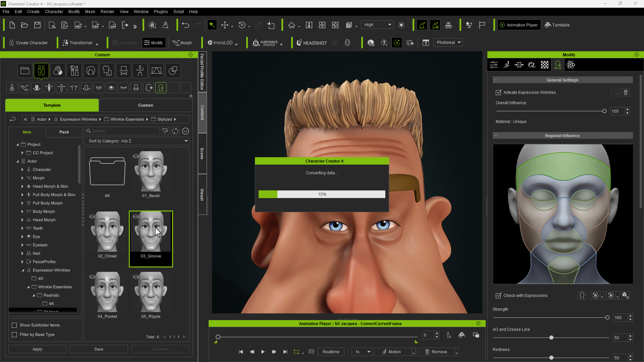
Task: Click the filter funnel icon by Search
Action: tap(165, 131)
